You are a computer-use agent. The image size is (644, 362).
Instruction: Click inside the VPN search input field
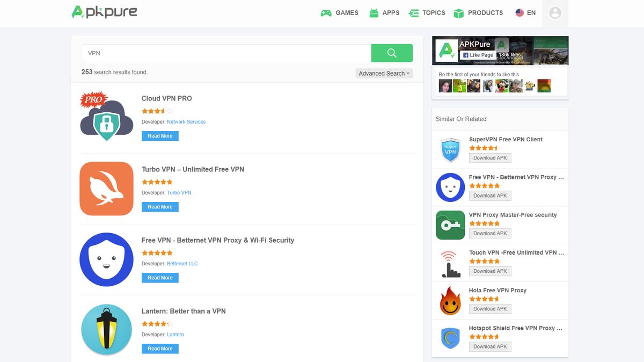pos(225,53)
